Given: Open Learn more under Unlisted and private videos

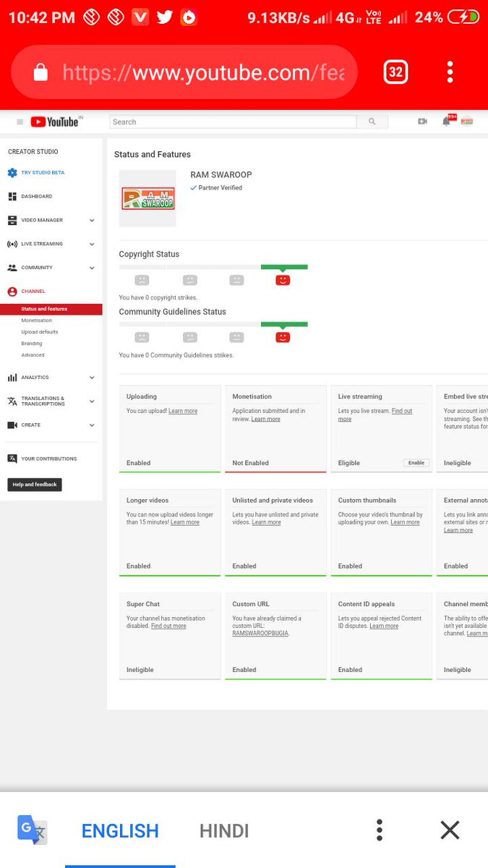Looking at the screenshot, I should (266, 522).
